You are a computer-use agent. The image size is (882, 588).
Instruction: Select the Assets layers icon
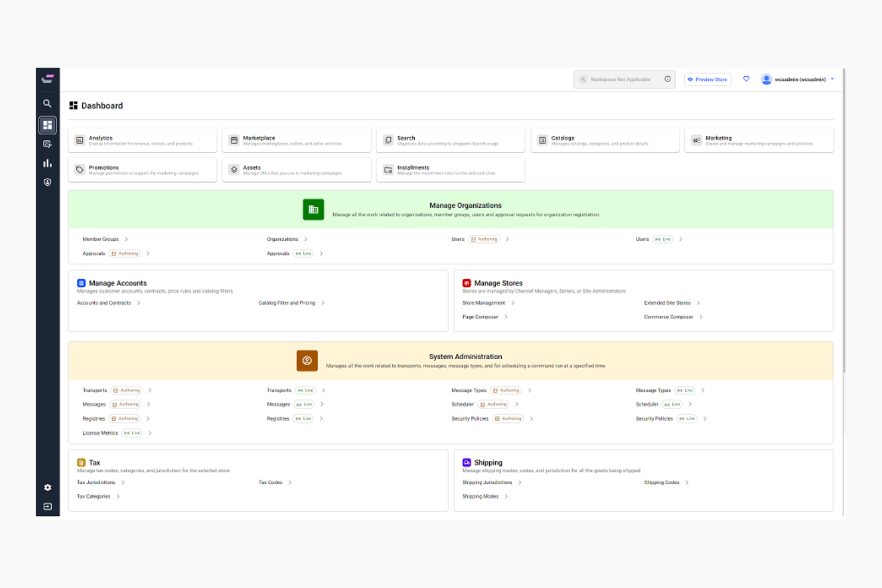(234, 169)
